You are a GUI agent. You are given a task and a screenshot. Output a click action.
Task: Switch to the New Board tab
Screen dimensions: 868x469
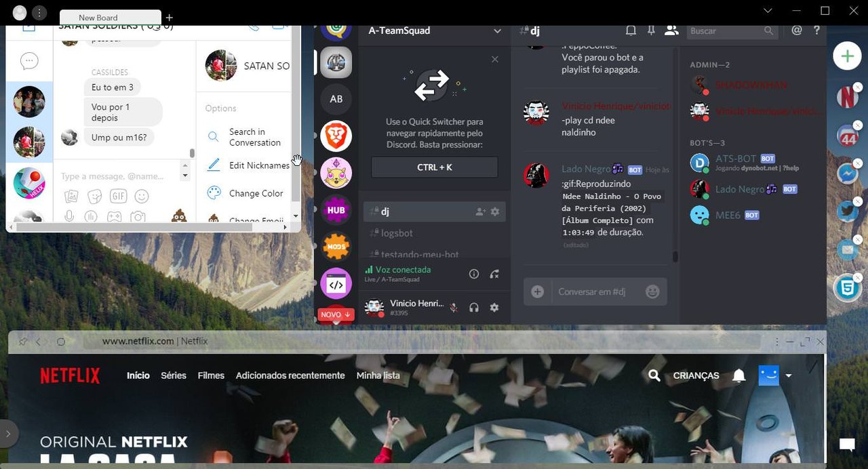click(x=111, y=18)
